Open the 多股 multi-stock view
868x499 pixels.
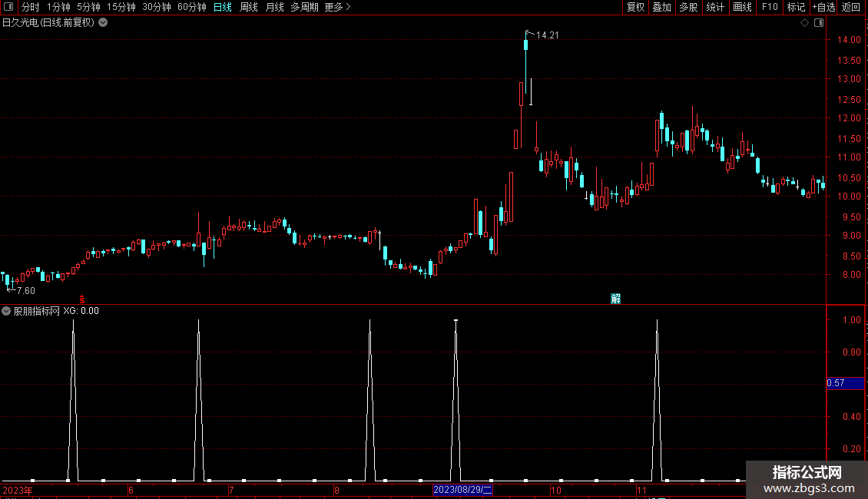(x=688, y=7)
